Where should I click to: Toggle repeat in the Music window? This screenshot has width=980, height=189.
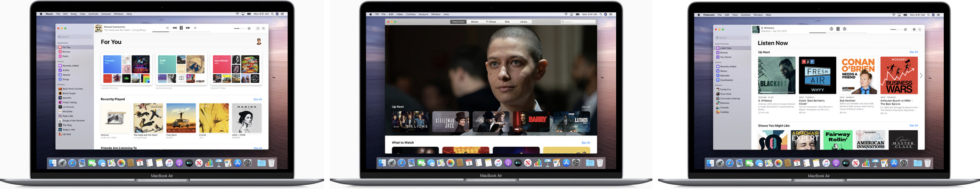pos(195,28)
